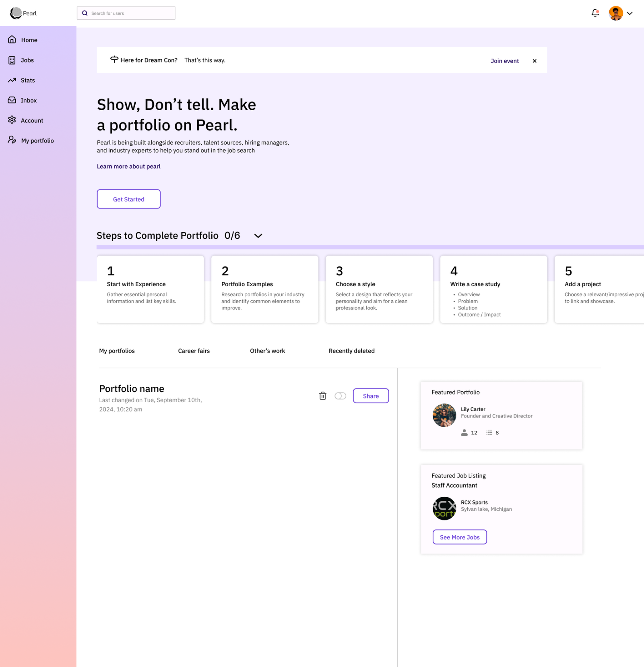Viewport: 644px width, 667px height.
Task: Open step 5 Add a project card
Action: click(x=599, y=289)
